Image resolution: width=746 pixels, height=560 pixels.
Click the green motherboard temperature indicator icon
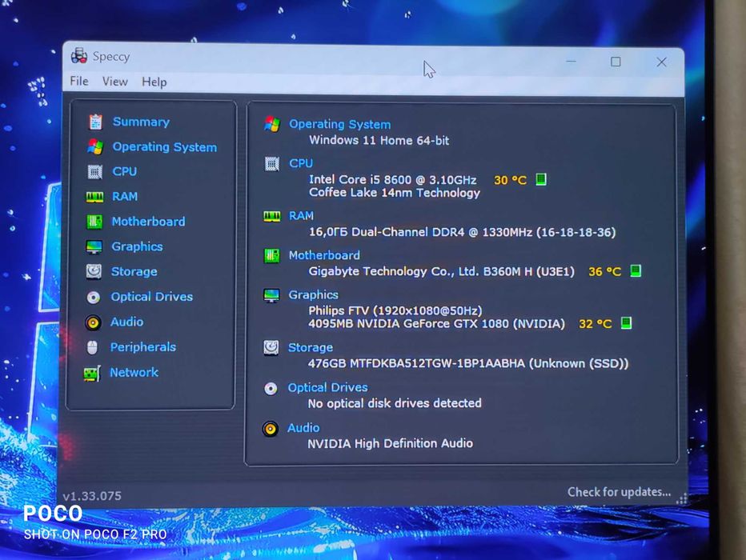point(636,271)
